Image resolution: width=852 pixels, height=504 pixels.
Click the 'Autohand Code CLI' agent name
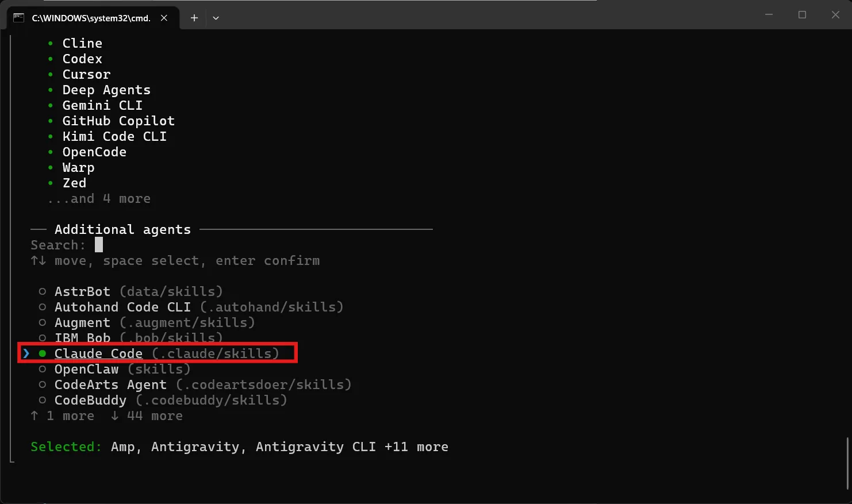pos(122,307)
